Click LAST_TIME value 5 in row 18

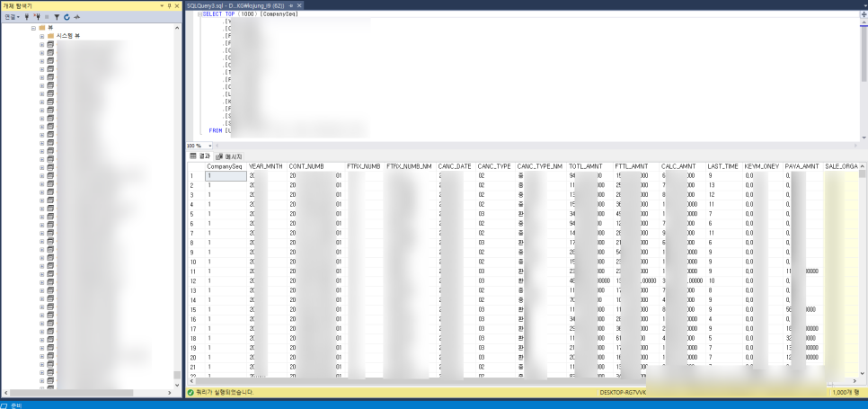click(724, 338)
